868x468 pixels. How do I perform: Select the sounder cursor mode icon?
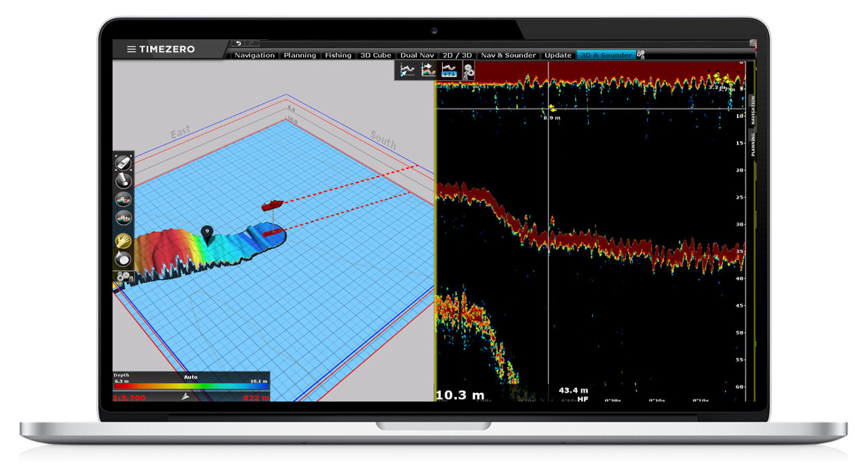tap(407, 70)
